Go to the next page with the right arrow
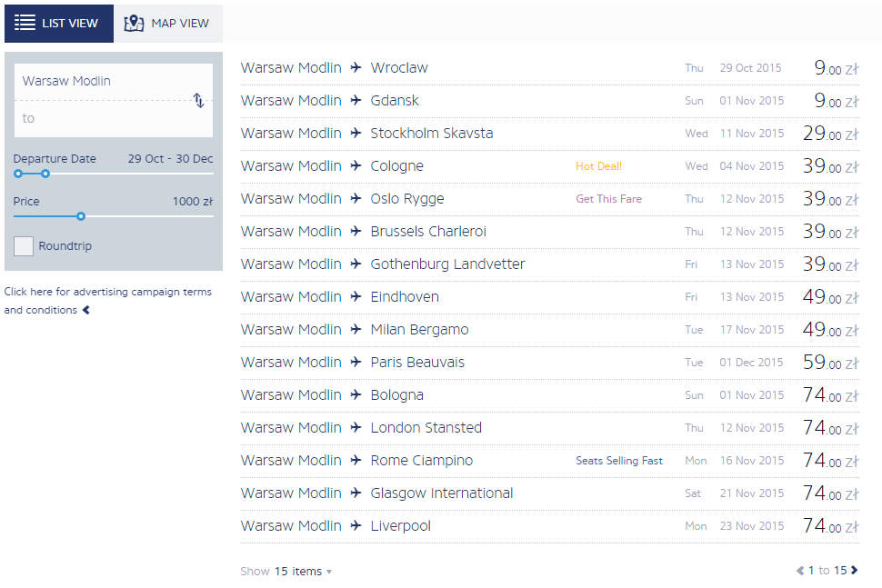The width and height of the screenshot is (882, 588). [854, 570]
